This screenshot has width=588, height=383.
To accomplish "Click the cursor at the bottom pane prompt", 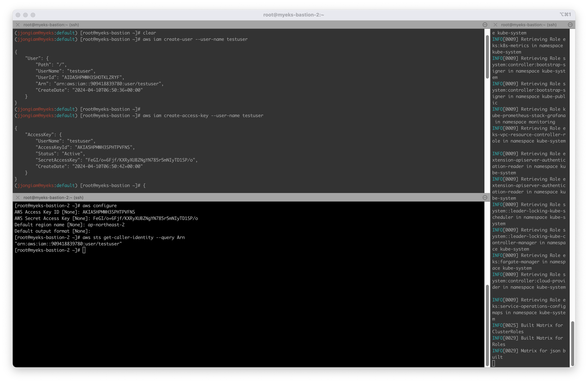I will pos(84,250).
